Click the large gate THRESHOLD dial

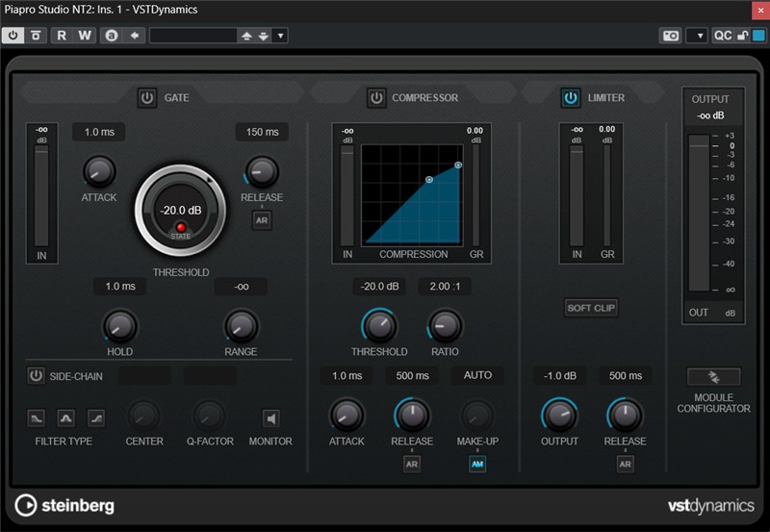click(181, 211)
